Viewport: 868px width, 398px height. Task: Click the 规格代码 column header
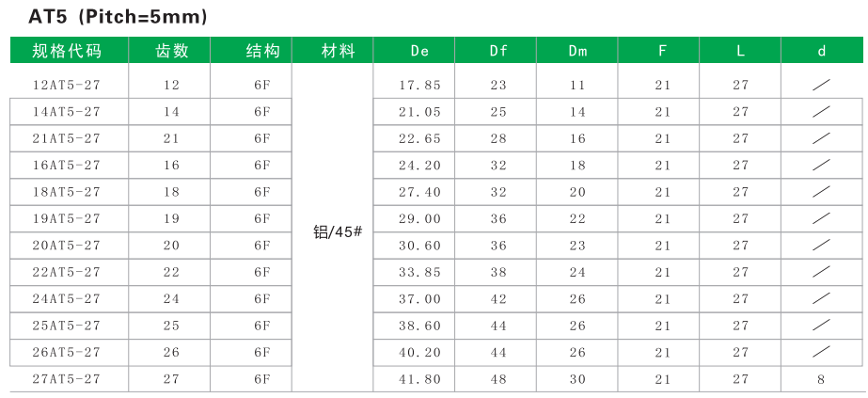[66, 51]
